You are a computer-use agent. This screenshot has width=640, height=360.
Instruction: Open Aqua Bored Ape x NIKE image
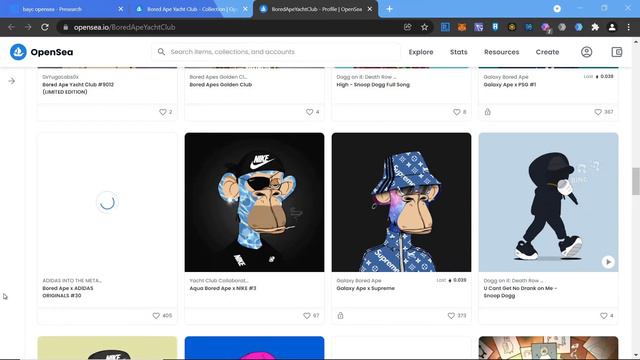(x=254, y=202)
